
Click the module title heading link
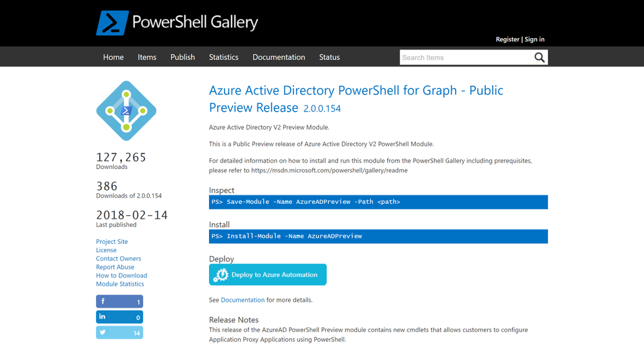356,99
